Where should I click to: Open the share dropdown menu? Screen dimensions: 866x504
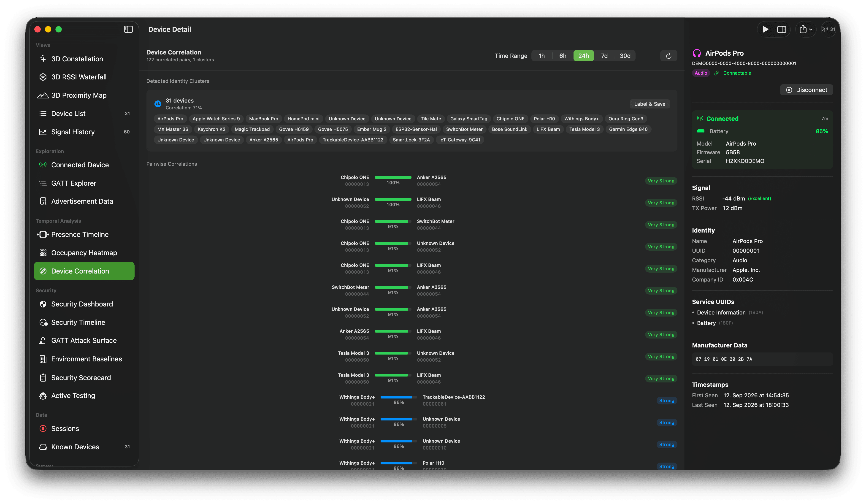pyautogui.click(x=806, y=29)
